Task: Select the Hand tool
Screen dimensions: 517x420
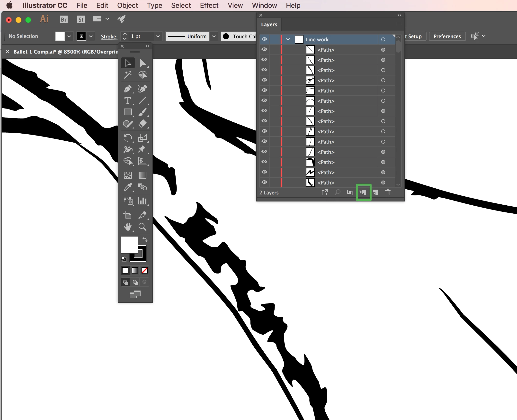Action: click(128, 227)
